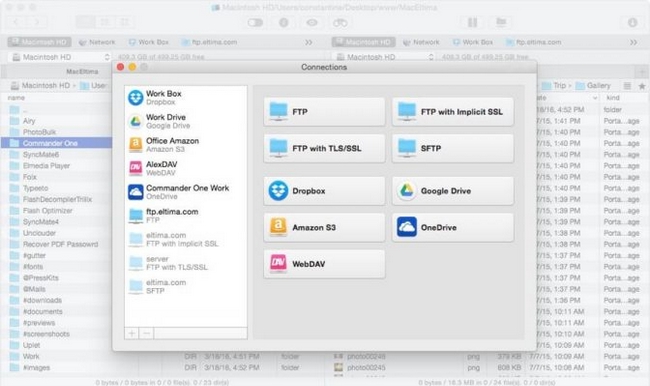Select the OneDrive connection type
Screen dimensions: 650x386
coord(453,227)
